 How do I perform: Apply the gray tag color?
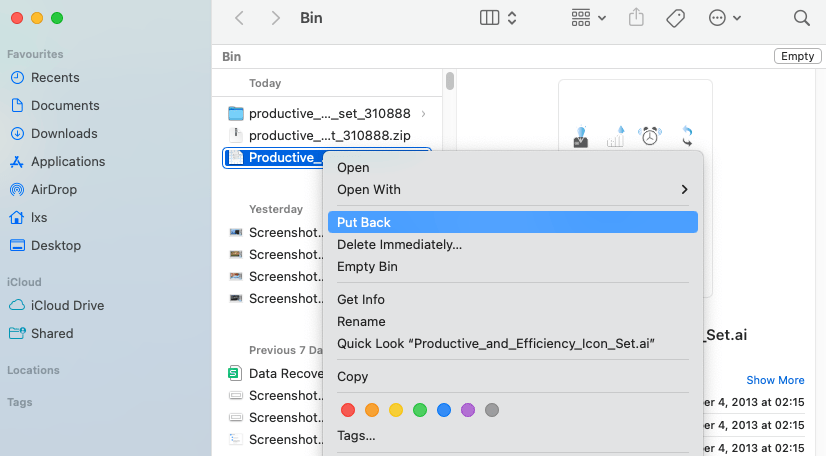pos(492,410)
